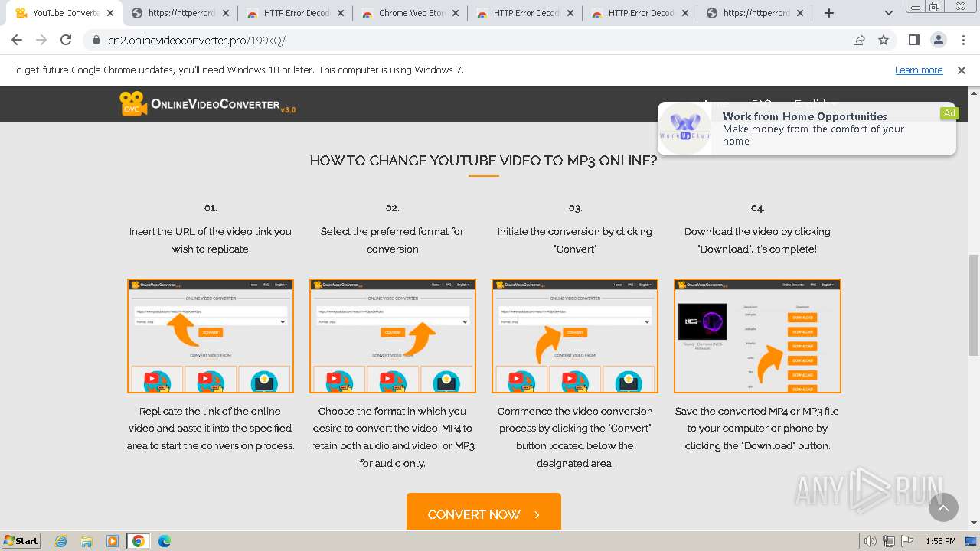View site information padlock icon
Viewport: 980px width, 551px height.
[x=96, y=40]
